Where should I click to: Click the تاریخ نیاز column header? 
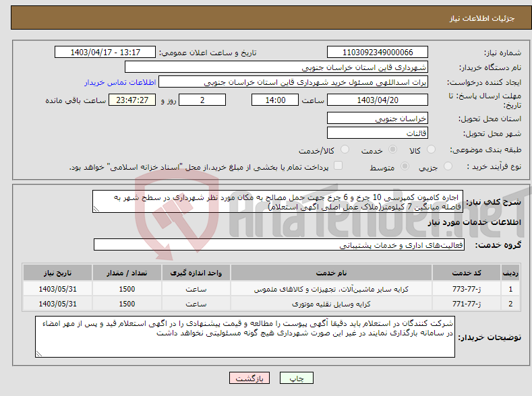pos(58,273)
